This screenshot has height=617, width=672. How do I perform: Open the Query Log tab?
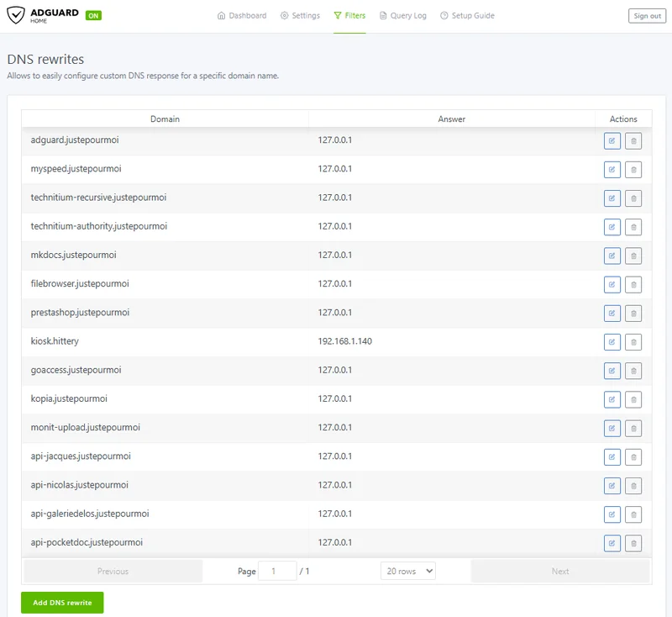pyautogui.click(x=403, y=15)
